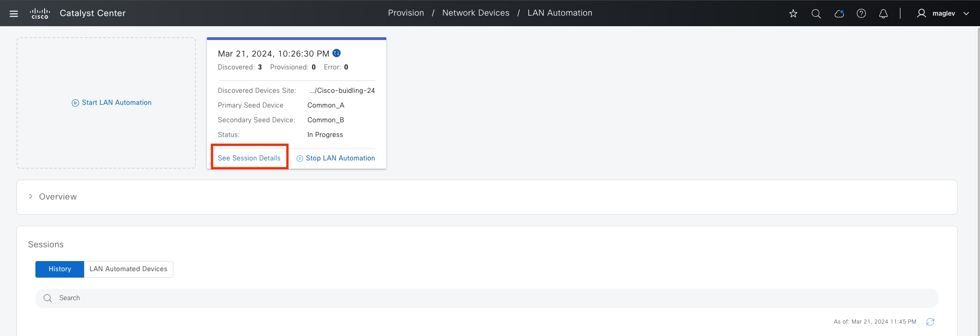This screenshot has width=980, height=336.
Task: Select the History tab
Action: (x=60, y=269)
